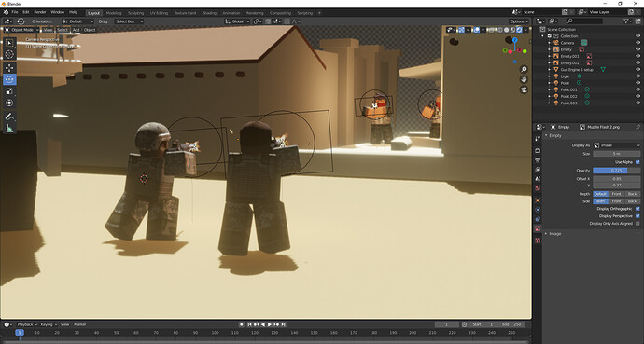Hide Point.003 in the outliner
Screen dimensions: 644x344
[x=637, y=103]
